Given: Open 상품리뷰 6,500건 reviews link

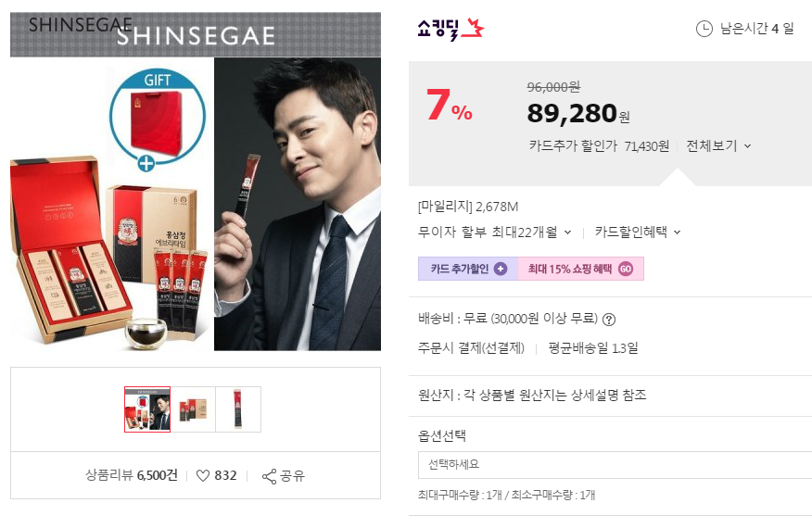Looking at the screenshot, I should (x=132, y=475).
